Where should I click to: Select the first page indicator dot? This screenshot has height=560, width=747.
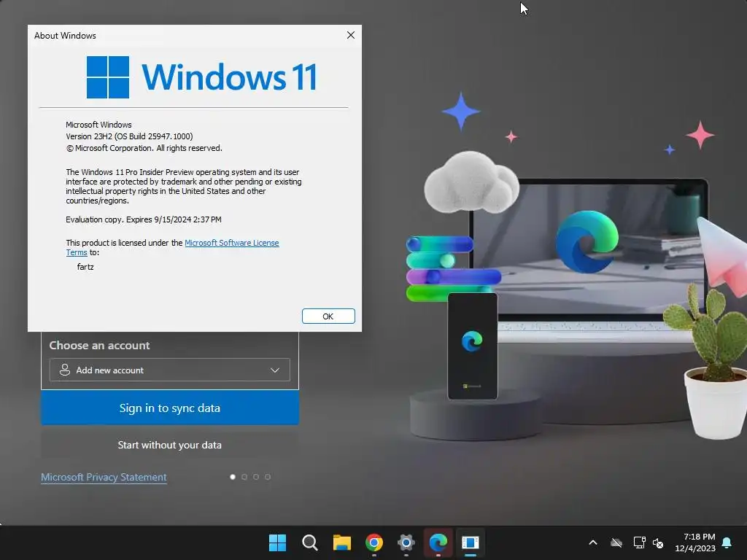[x=233, y=477]
